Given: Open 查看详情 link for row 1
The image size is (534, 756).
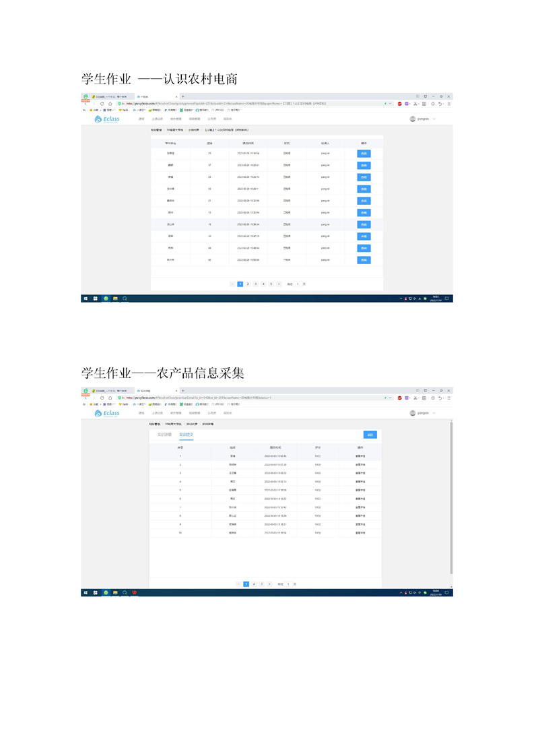Looking at the screenshot, I should 361,456.
